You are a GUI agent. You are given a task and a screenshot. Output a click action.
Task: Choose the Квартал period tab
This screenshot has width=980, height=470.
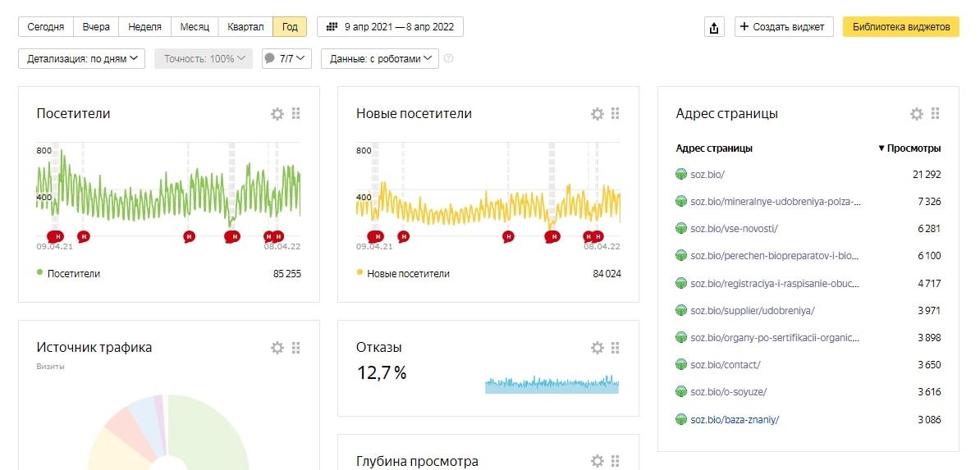click(245, 27)
